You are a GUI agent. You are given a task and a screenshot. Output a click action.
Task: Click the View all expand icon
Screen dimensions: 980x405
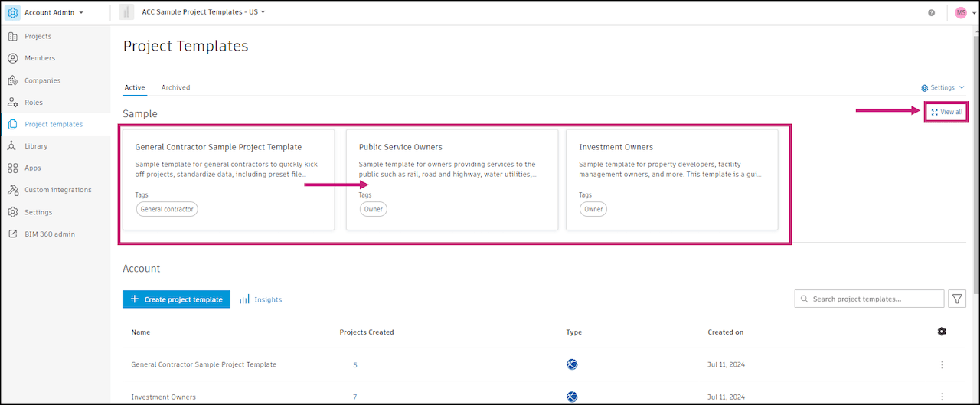pyautogui.click(x=934, y=112)
